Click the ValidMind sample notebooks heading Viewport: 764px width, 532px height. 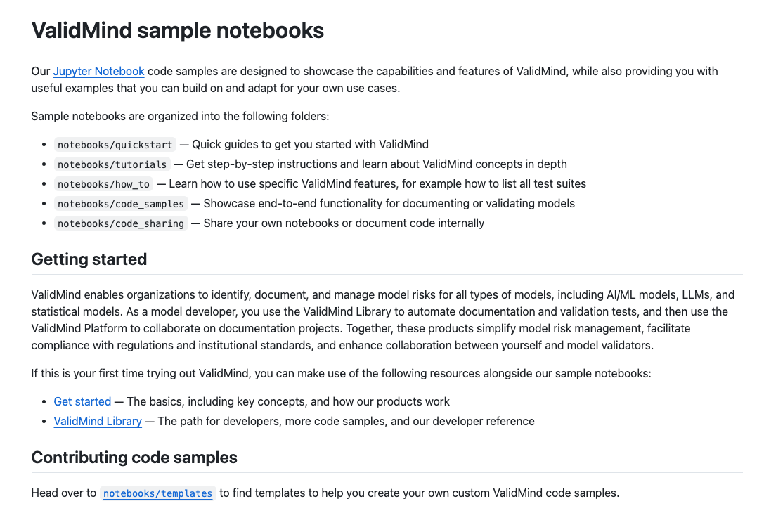178,30
